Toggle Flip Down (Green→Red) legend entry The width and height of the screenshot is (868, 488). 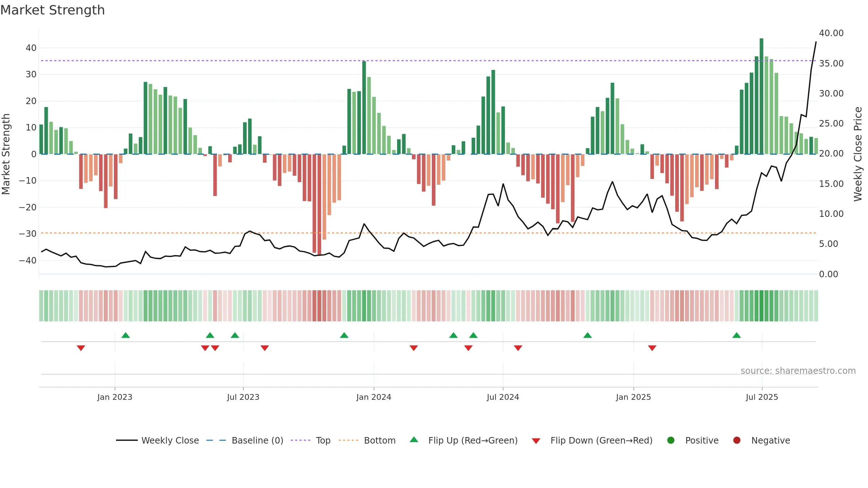click(592, 440)
